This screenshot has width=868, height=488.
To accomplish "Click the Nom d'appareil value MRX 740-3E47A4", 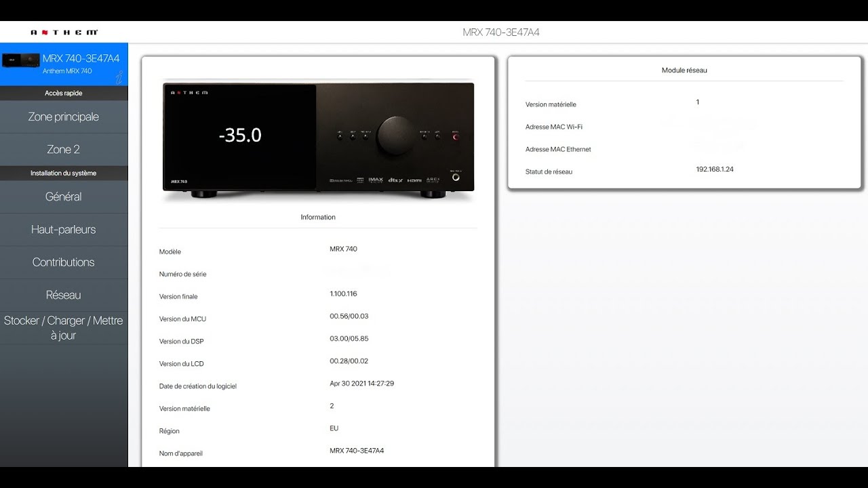I will click(x=357, y=451).
